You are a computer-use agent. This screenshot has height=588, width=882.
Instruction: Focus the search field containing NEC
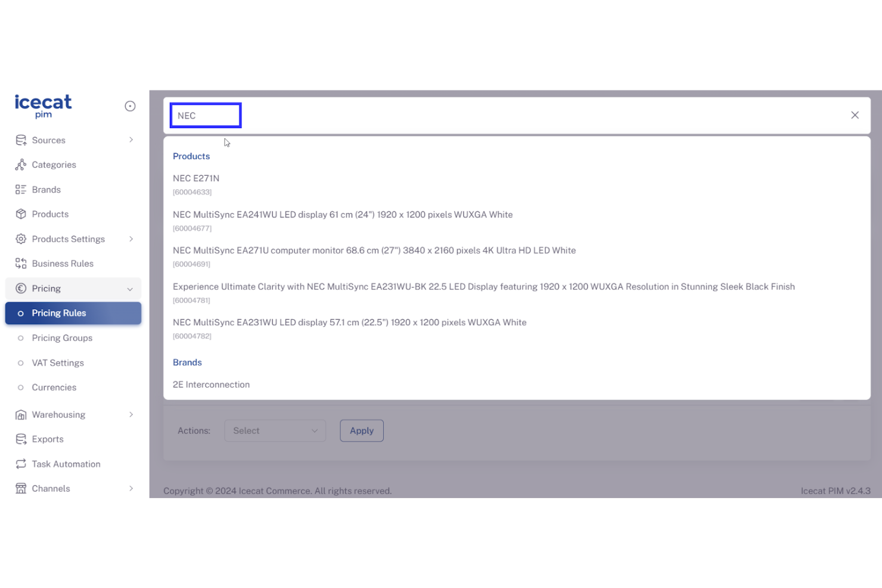pyautogui.click(x=206, y=116)
